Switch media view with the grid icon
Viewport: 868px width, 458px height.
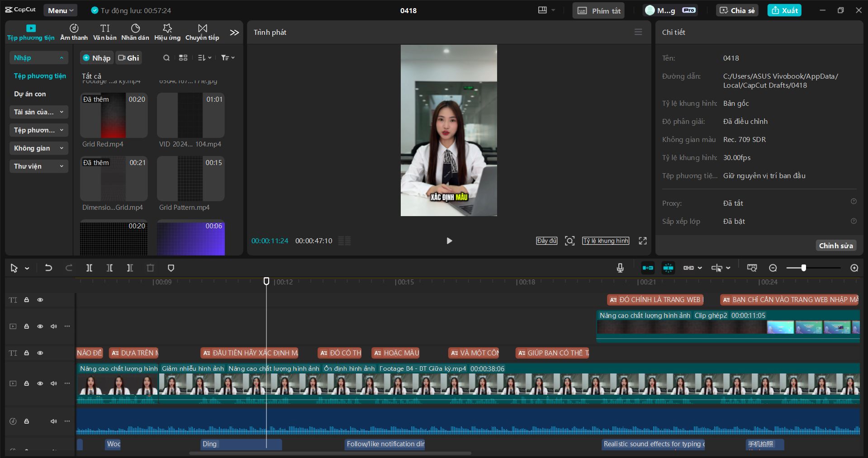pyautogui.click(x=183, y=58)
